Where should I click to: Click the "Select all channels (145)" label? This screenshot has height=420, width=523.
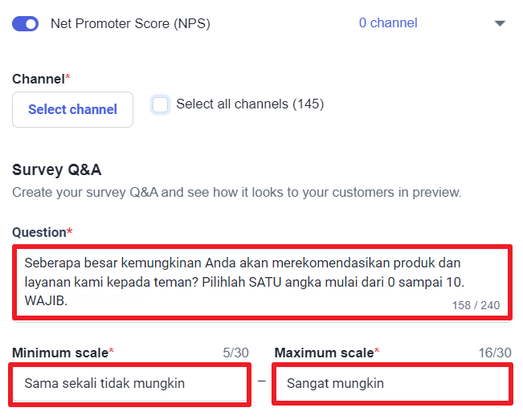point(250,104)
